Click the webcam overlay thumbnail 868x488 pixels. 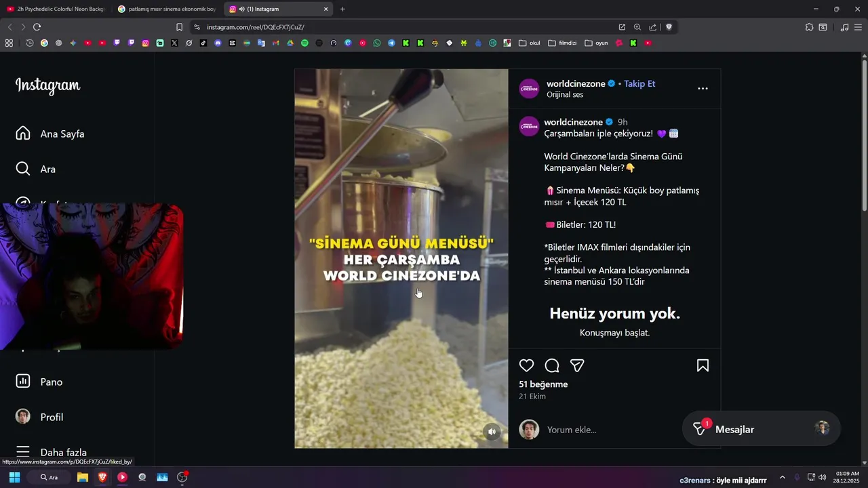(92, 276)
